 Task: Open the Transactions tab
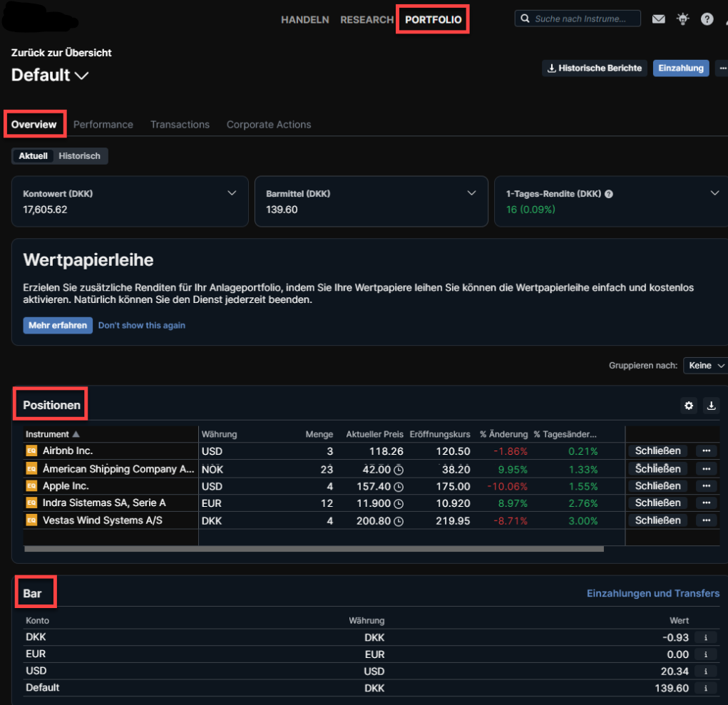click(180, 125)
